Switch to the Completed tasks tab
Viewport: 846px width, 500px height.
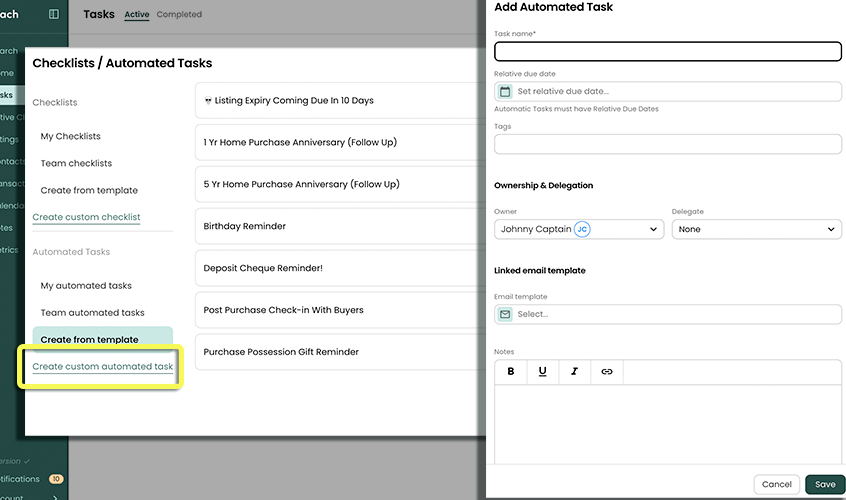point(179,14)
